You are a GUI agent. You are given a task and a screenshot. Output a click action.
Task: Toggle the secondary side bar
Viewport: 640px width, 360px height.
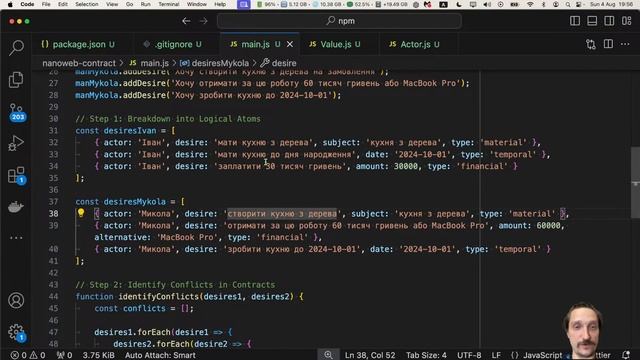[x=609, y=21]
